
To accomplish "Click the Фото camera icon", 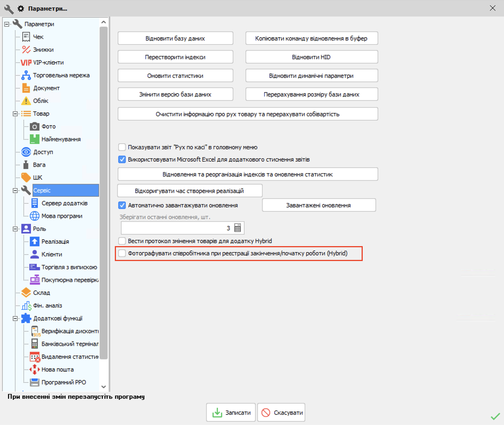I will coord(34,127).
